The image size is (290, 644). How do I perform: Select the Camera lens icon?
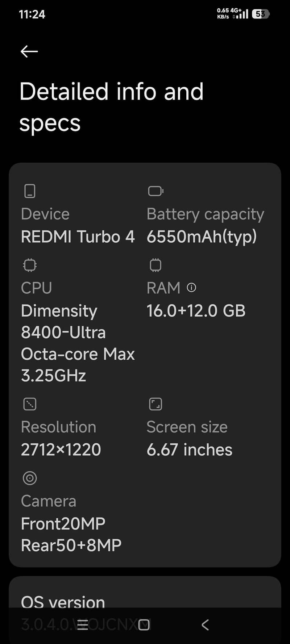click(x=29, y=478)
